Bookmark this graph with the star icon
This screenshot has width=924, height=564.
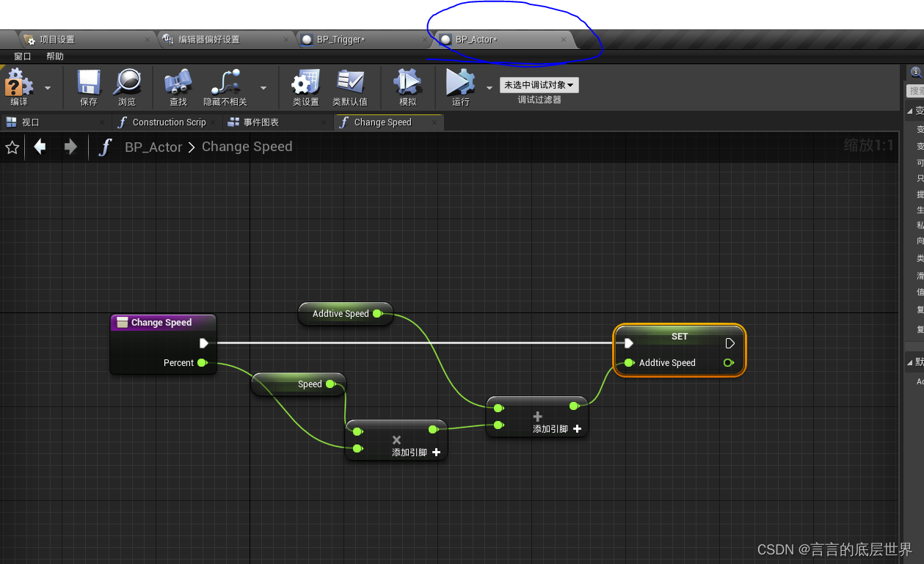point(12,147)
